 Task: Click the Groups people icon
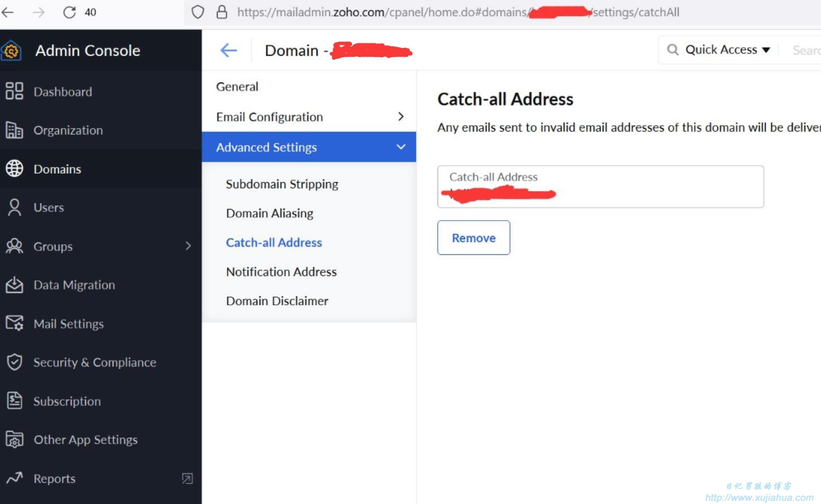click(14, 246)
